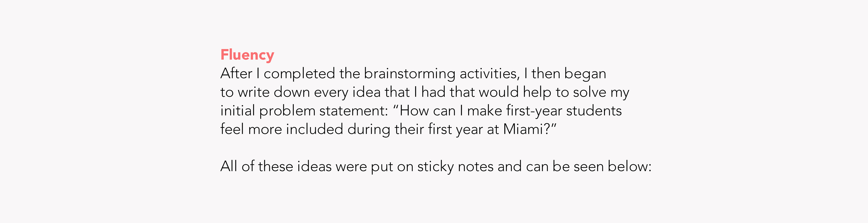Click the word "brainstorming" in the paragraph
This screenshot has width=868, height=223.
point(409,74)
